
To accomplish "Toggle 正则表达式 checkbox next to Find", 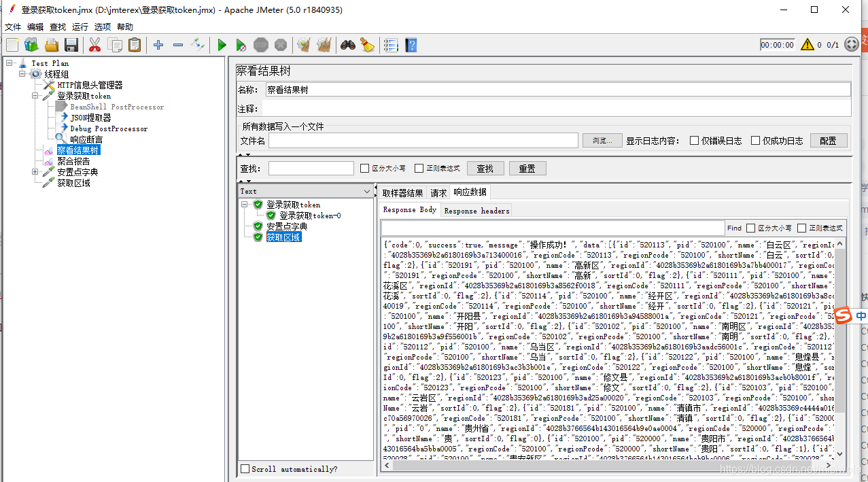I will [x=802, y=228].
